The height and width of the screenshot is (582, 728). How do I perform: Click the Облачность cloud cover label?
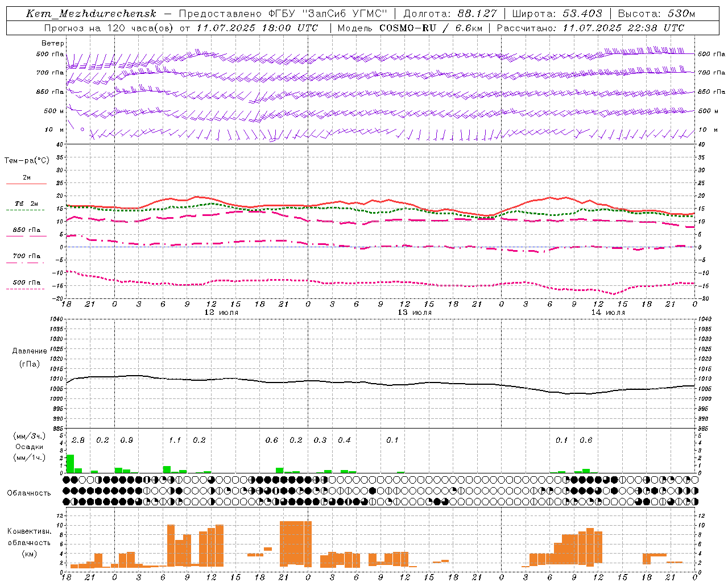[x=29, y=493]
